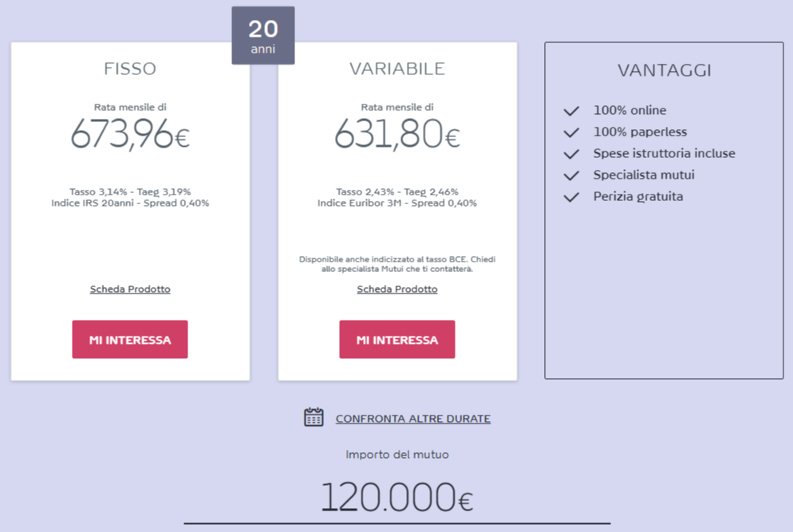Click the 631,80€ monthly payment amount
The height and width of the screenshot is (532, 793).
397,134
